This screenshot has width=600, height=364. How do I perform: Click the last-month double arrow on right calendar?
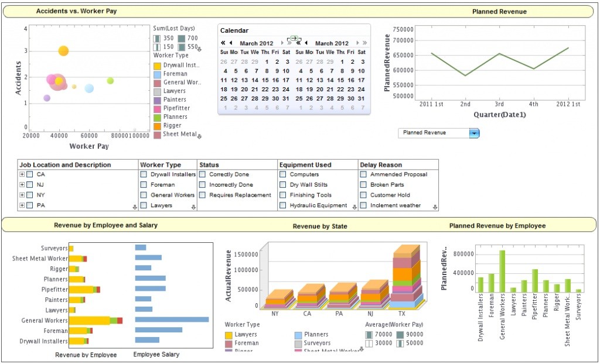pyautogui.click(x=298, y=43)
